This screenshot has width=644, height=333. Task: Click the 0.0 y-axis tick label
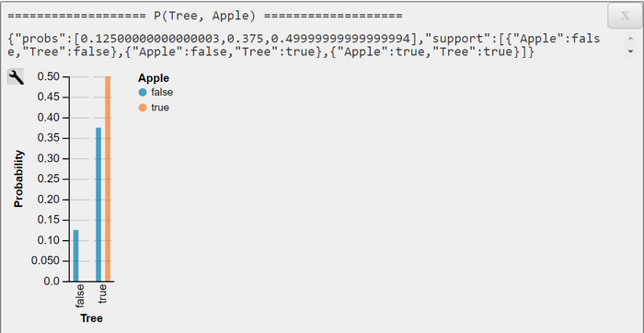click(x=52, y=281)
